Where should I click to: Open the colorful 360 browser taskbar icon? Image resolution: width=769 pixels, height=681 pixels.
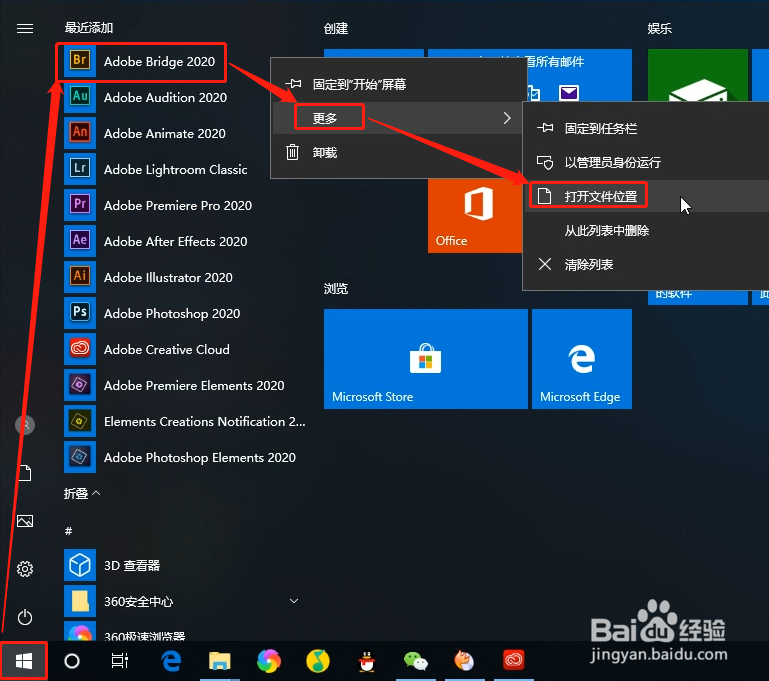(x=269, y=661)
